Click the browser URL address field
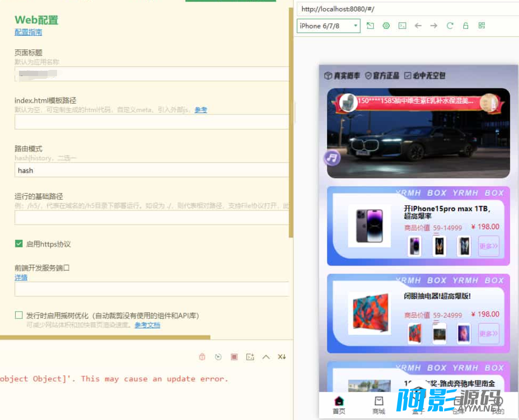519x420 pixels. click(x=408, y=9)
